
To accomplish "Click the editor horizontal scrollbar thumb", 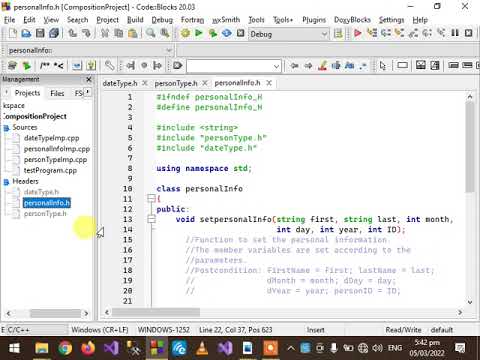I will coord(156,312).
